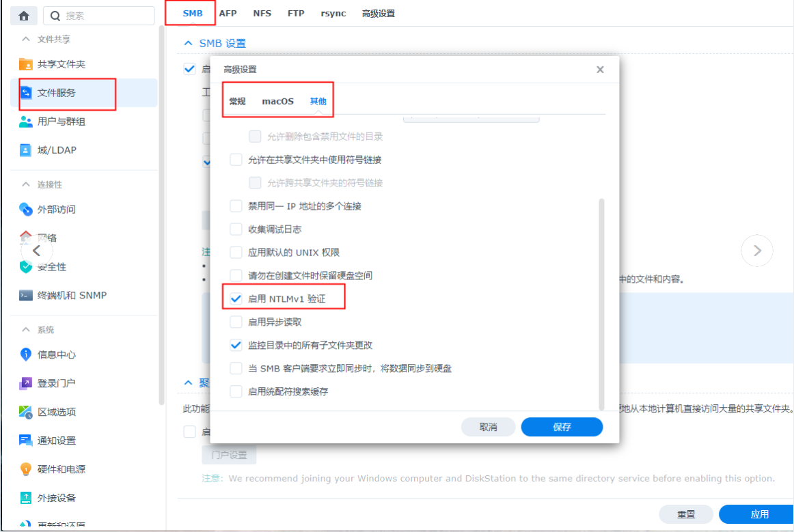Screen dimensions: 794x532
Task: Enable 收集调试日志 checkbox
Action: pos(236,229)
